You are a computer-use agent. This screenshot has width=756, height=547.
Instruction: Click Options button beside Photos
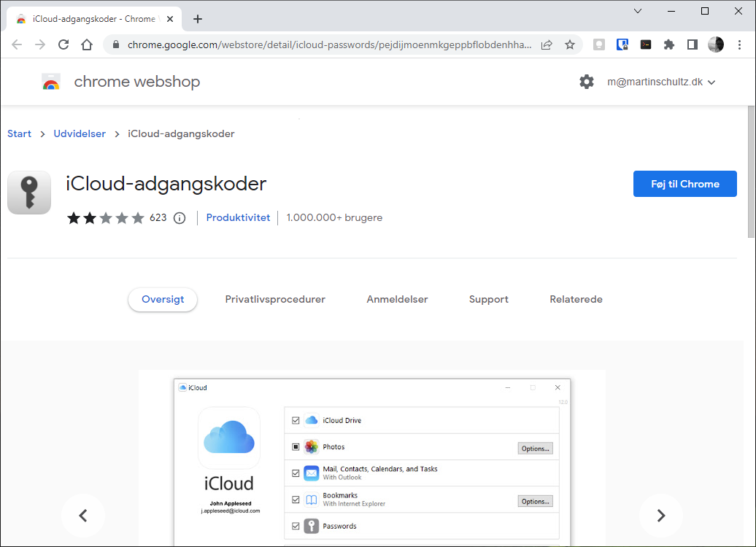pyautogui.click(x=535, y=449)
